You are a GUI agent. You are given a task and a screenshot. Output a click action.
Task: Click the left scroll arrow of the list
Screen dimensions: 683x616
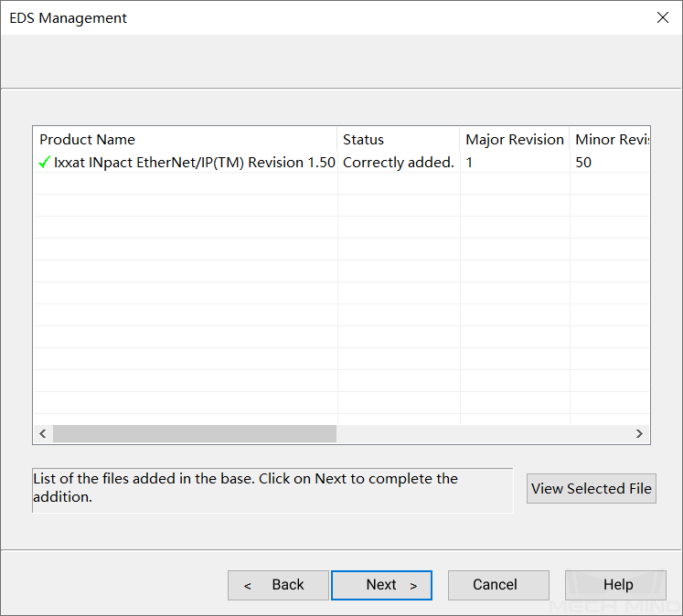click(x=42, y=433)
